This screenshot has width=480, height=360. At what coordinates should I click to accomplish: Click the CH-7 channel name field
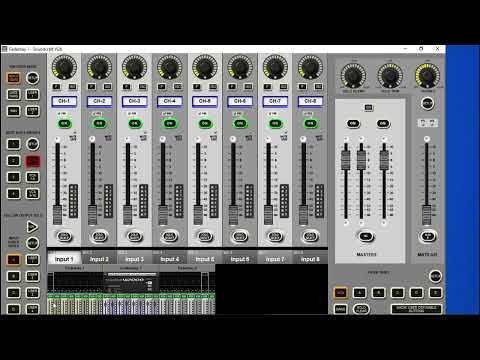pos(275,101)
